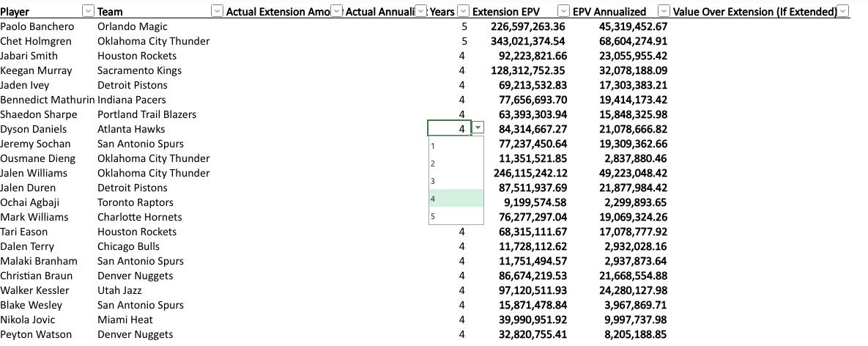Open the Actual Annualized column filter dropdown

point(421,11)
